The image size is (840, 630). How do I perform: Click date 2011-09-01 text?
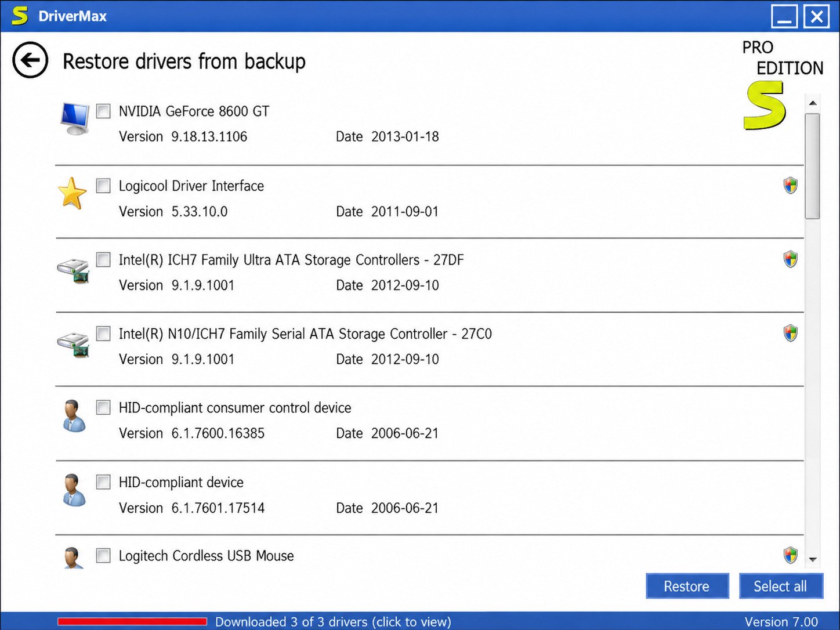405,211
